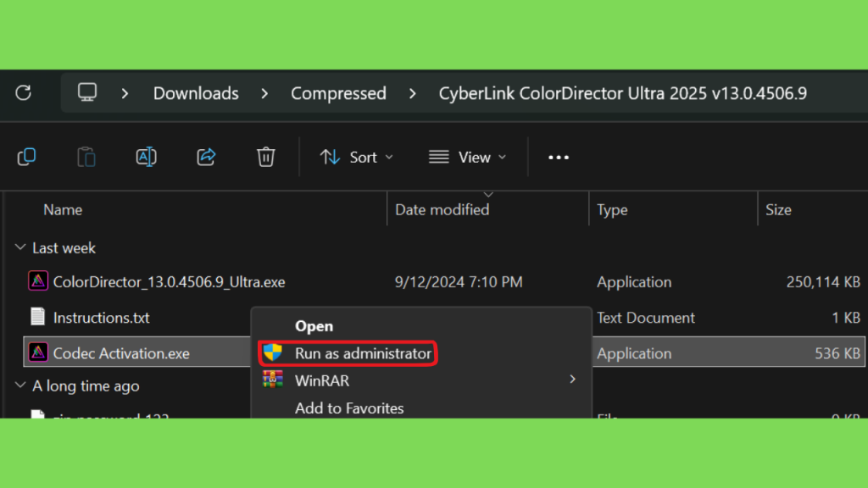Image resolution: width=868 pixels, height=488 pixels.
Task: Collapse the A long time ago group
Action: pos(20,385)
